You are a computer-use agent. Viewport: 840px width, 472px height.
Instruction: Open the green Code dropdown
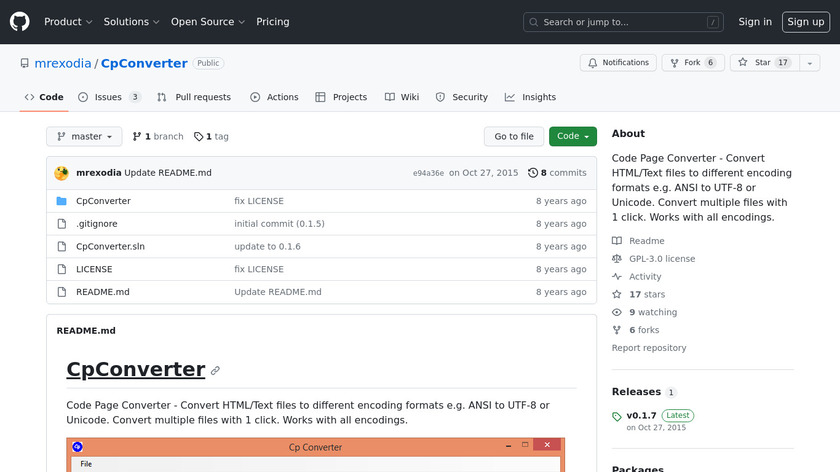[573, 137]
